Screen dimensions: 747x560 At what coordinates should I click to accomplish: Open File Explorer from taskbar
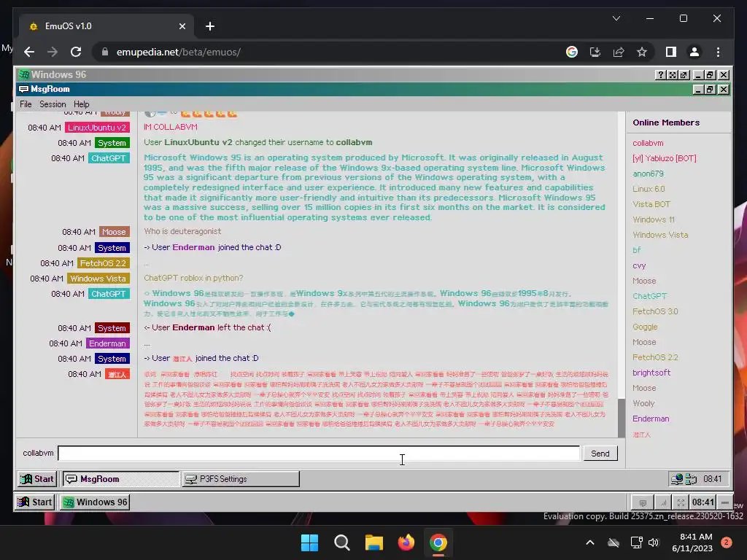click(x=374, y=542)
